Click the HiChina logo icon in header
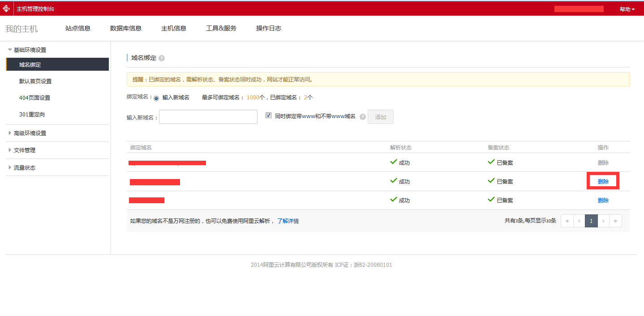This screenshot has width=644, height=316. click(x=6, y=9)
